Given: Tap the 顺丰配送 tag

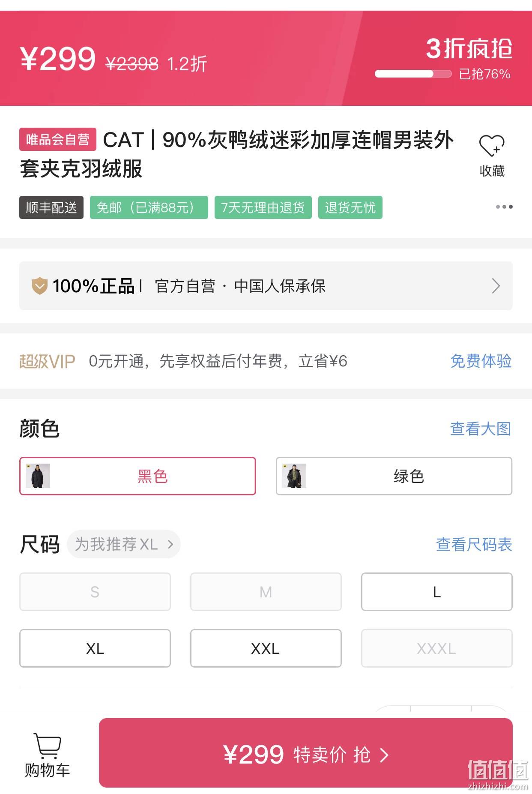Looking at the screenshot, I should click(x=51, y=207).
